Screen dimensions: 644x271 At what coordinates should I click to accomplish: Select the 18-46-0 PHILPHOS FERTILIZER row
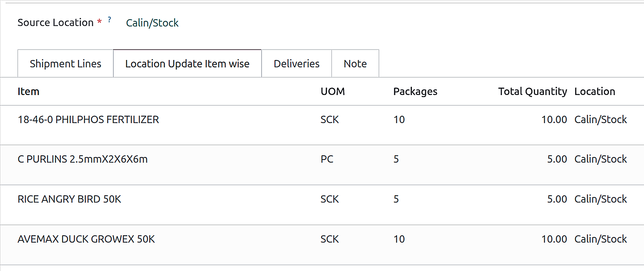pos(88,120)
